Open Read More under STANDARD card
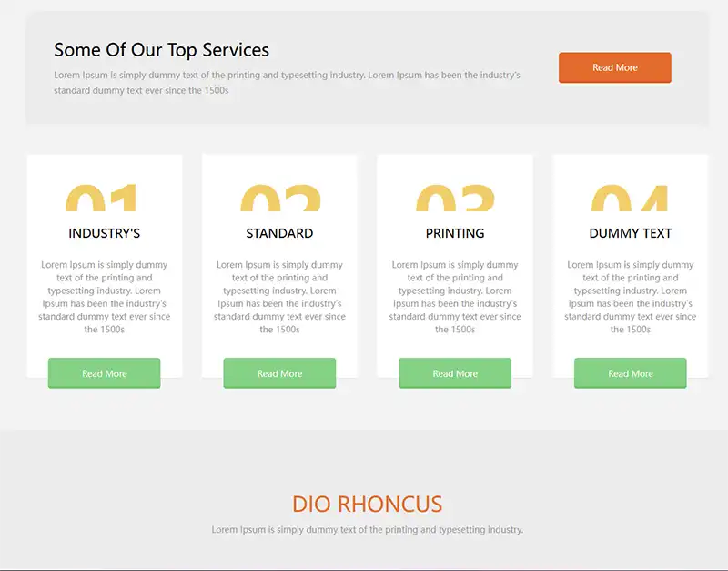Image resolution: width=728 pixels, height=571 pixels. 279,373
